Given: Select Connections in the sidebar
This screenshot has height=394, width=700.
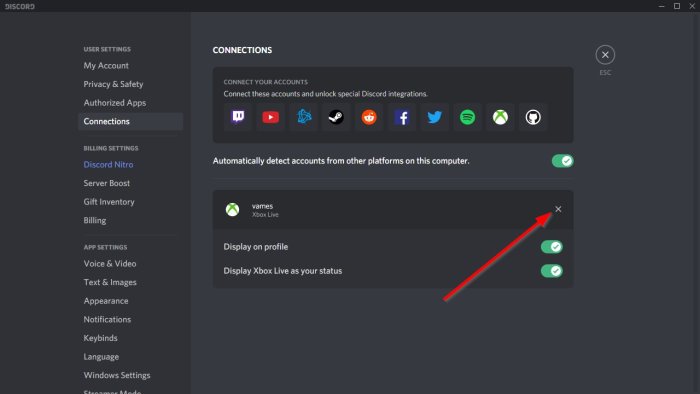Looking at the screenshot, I should coord(130,121).
